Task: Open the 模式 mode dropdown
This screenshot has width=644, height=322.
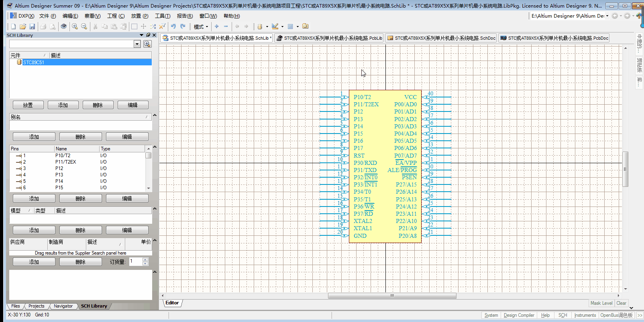Action: (201, 27)
